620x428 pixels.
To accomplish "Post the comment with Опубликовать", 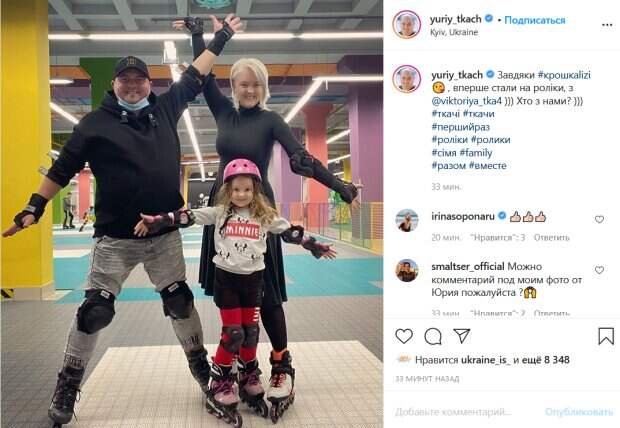I will point(578,412).
